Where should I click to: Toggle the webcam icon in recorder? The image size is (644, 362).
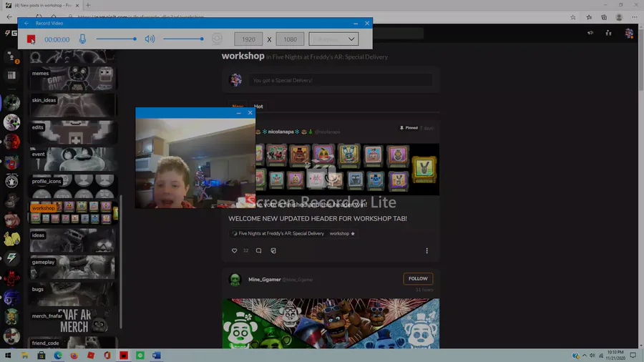pos(217,39)
